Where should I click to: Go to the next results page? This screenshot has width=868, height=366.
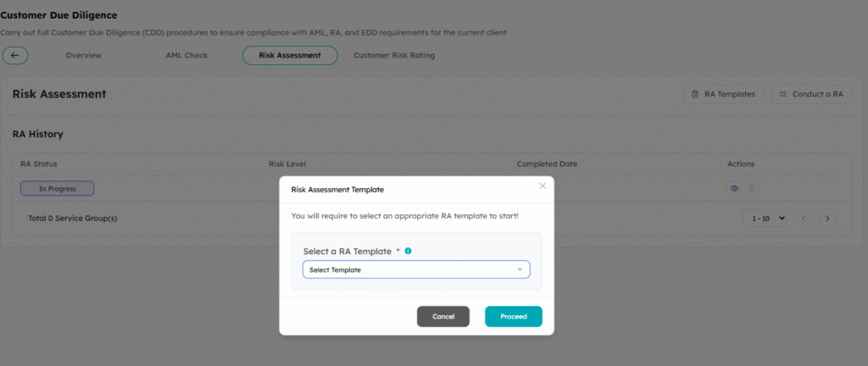826,218
